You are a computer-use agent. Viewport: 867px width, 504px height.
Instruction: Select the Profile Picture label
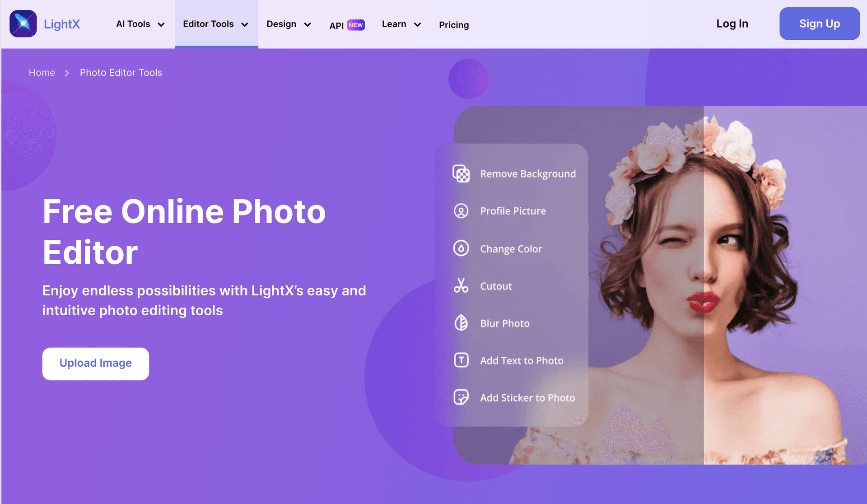(x=513, y=211)
